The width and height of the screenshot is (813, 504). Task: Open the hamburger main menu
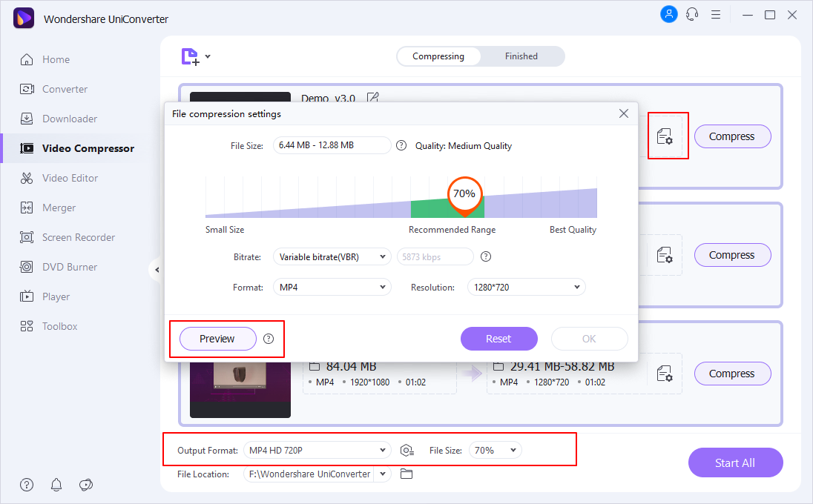point(716,15)
